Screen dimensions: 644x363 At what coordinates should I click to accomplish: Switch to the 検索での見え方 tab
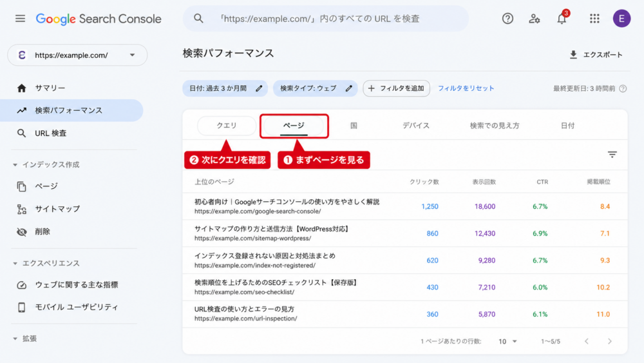pos(495,126)
